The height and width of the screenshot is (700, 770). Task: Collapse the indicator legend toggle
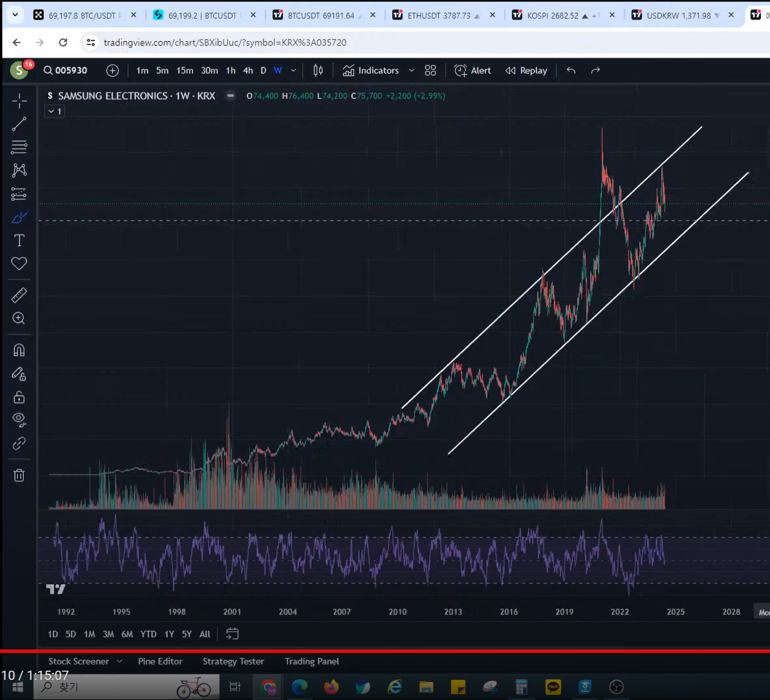[x=55, y=111]
